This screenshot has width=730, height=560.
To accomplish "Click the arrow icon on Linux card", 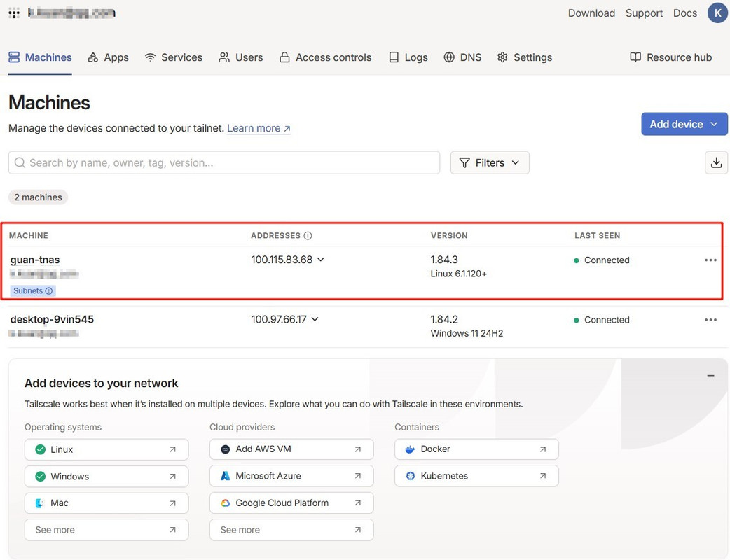I will coord(173,449).
